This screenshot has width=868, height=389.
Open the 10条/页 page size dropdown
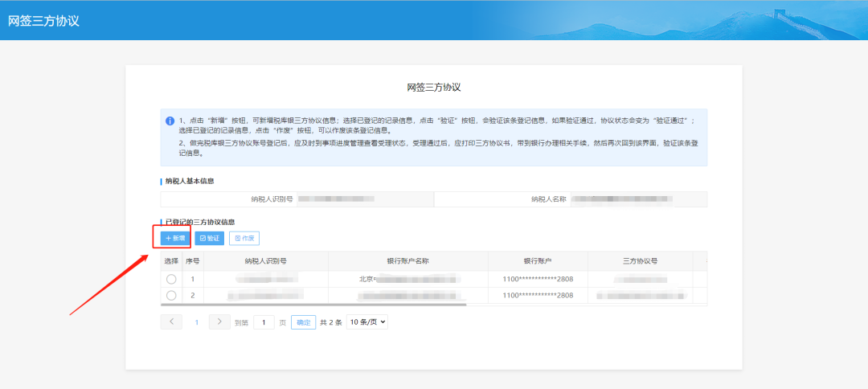[367, 321]
